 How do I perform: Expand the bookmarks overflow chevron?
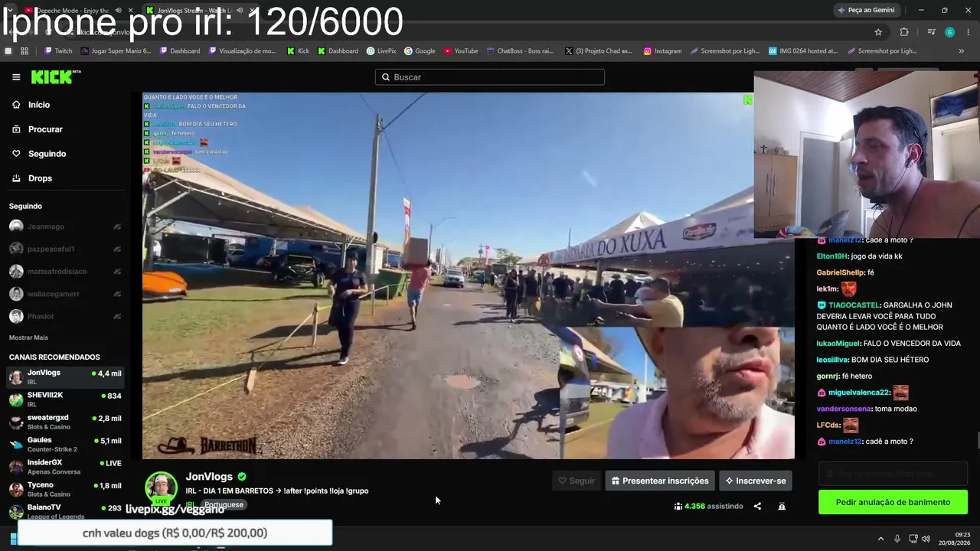(962, 51)
